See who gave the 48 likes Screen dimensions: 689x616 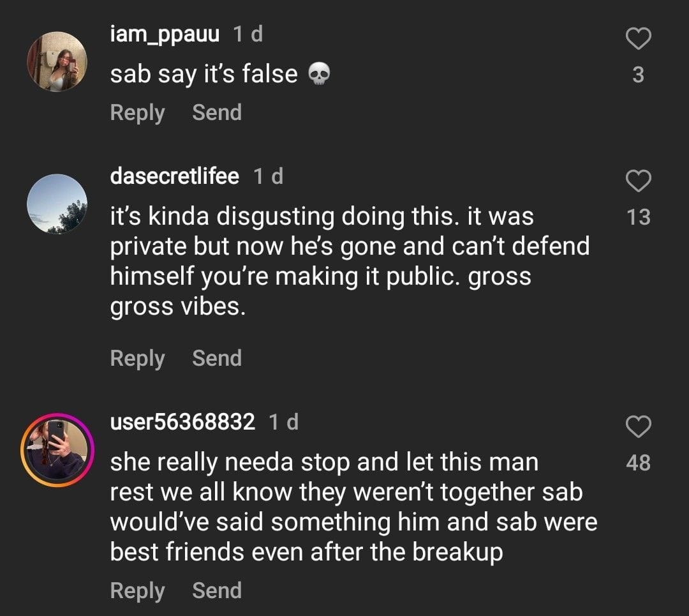click(638, 462)
